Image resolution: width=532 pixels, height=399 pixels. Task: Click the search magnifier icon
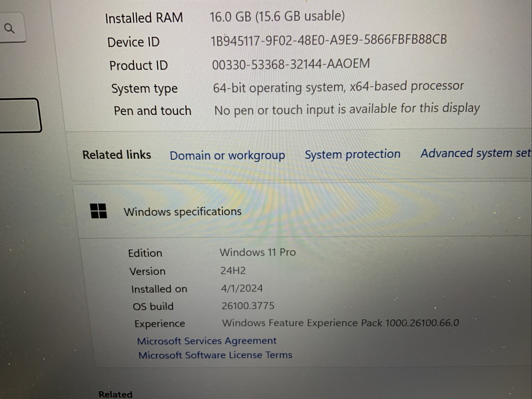[x=9, y=28]
